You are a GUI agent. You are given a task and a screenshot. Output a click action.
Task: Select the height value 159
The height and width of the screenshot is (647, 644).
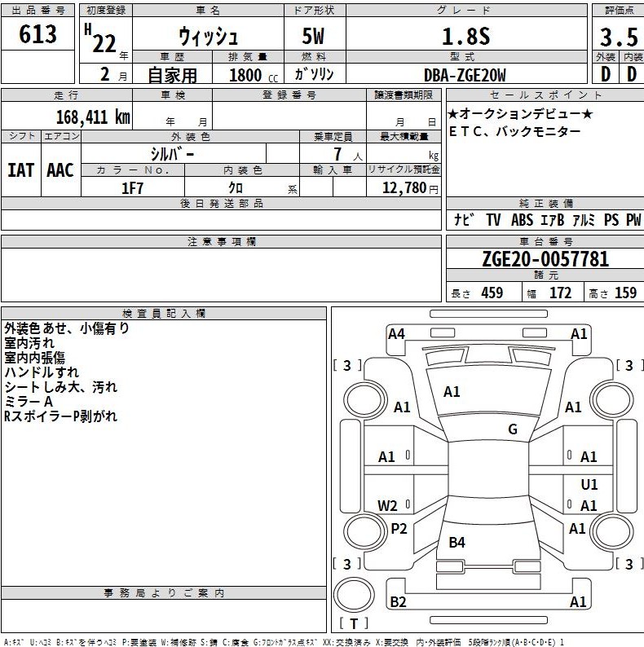[x=626, y=293]
